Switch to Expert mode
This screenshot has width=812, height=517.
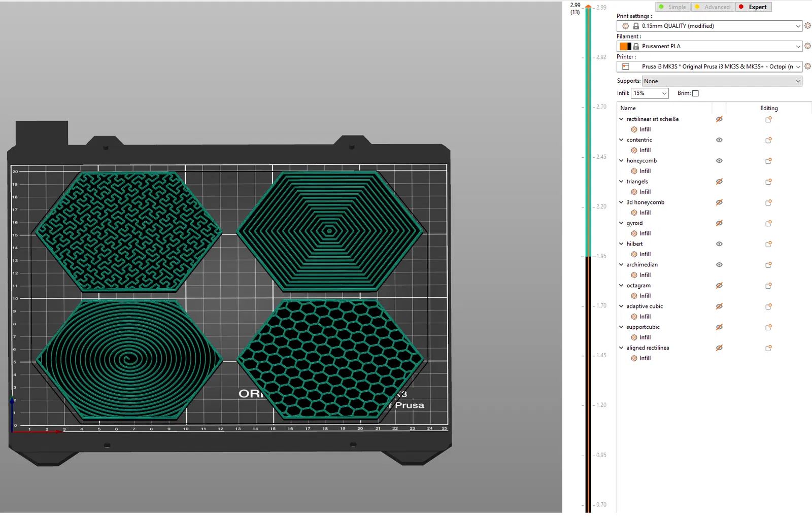pos(754,7)
